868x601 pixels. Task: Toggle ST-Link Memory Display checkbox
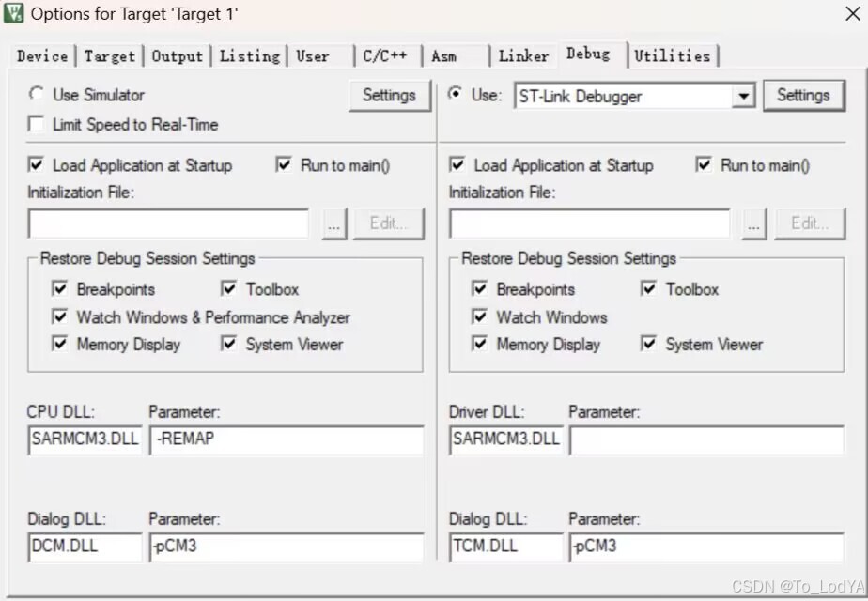[480, 344]
